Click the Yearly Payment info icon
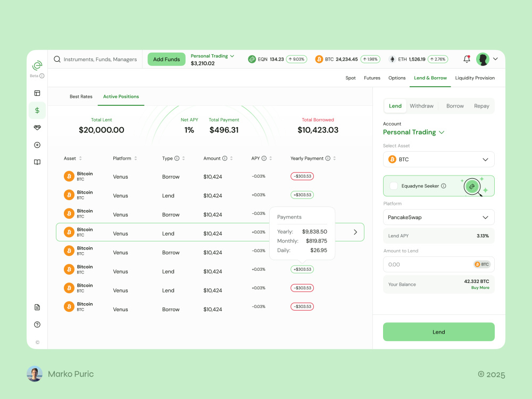532x399 pixels. (x=328, y=159)
